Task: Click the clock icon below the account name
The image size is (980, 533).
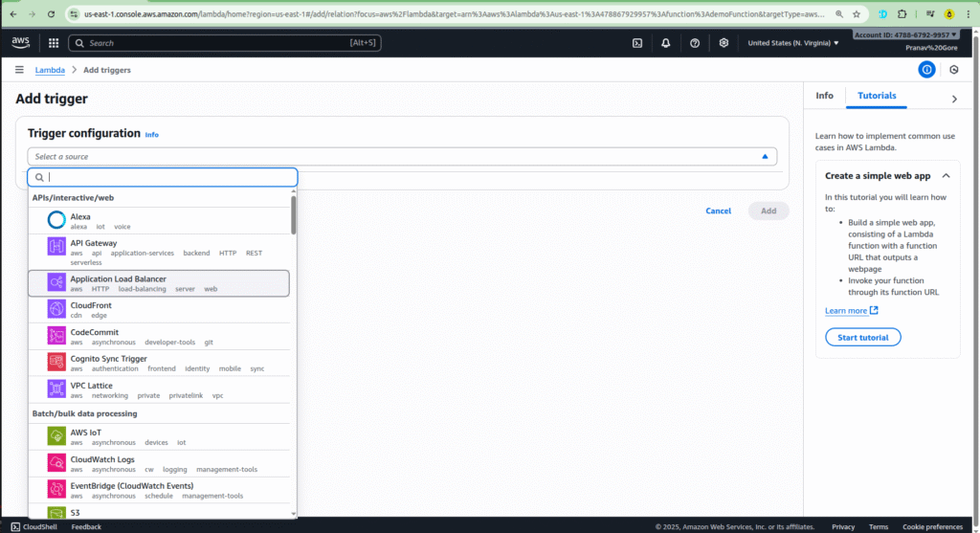Action: click(954, 70)
